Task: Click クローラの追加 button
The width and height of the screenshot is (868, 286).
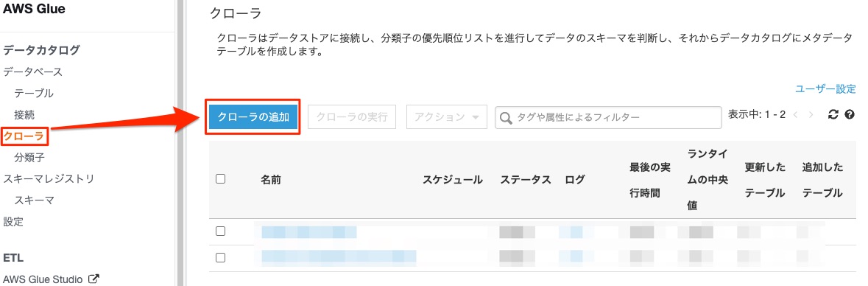Action: [253, 117]
